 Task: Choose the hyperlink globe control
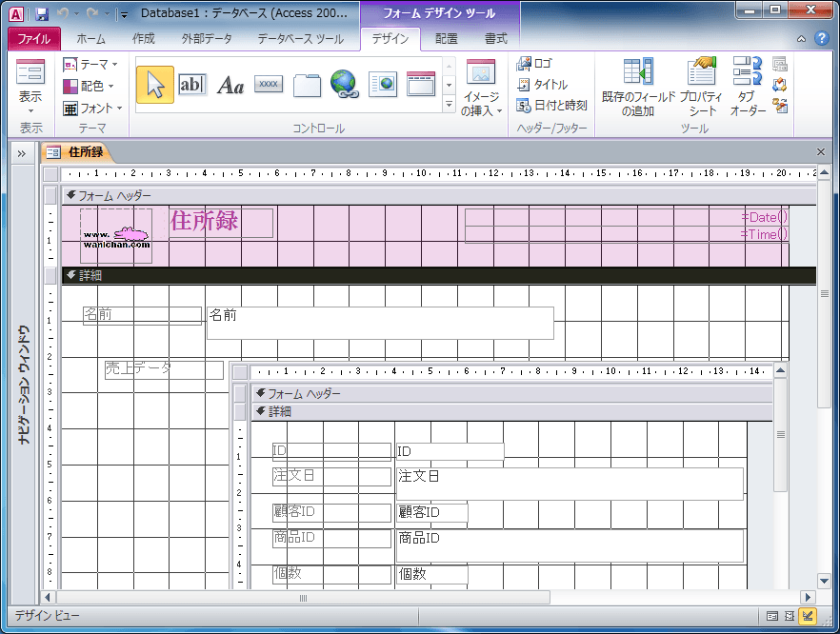(345, 84)
